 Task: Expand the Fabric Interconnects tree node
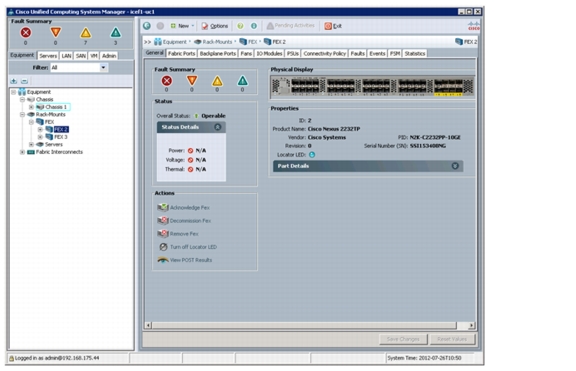22,152
